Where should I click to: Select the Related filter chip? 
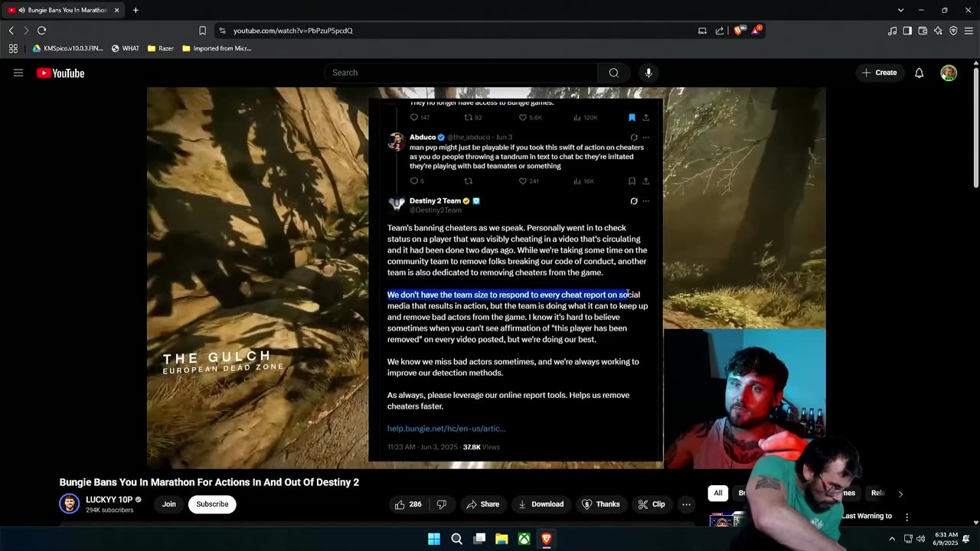(878, 494)
